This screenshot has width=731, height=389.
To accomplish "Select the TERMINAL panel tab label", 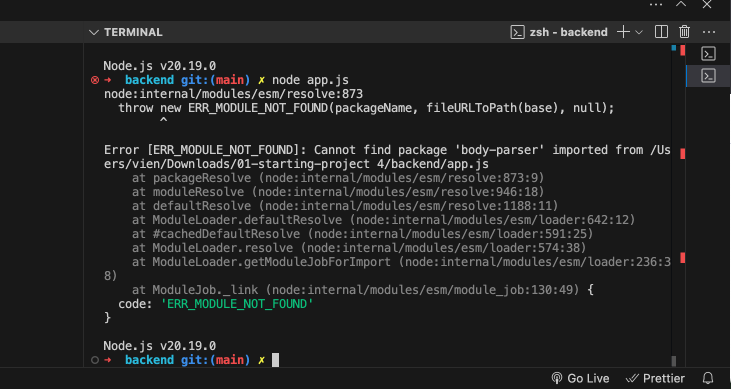I will click(x=133, y=32).
